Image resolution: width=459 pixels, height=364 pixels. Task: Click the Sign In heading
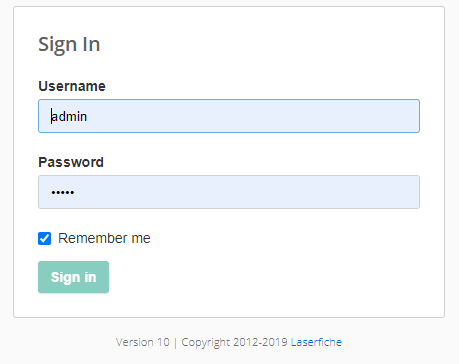coord(69,44)
